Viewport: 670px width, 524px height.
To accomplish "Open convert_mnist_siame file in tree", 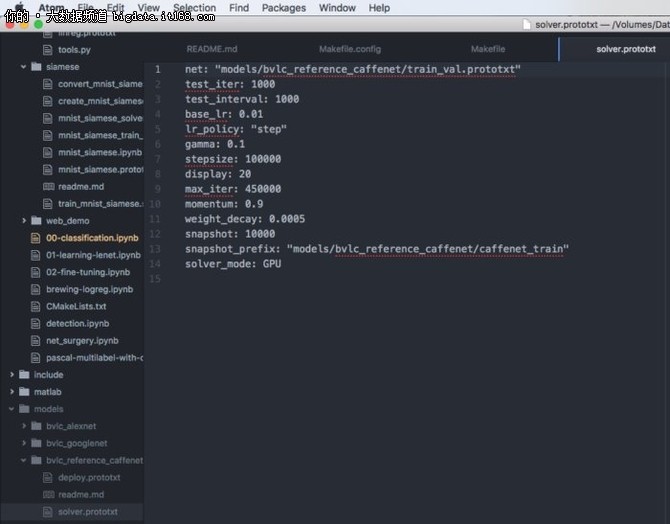I will click(x=100, y=84).
